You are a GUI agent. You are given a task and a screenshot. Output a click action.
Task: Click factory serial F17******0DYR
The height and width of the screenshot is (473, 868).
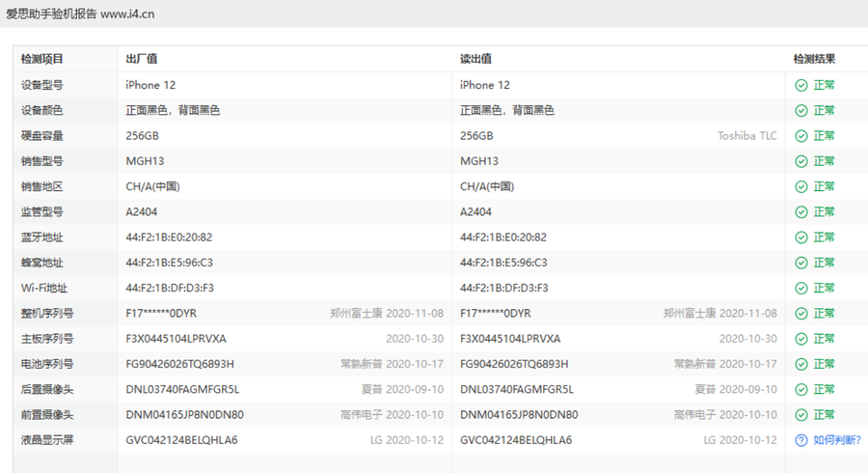click(x=161, y=314)
